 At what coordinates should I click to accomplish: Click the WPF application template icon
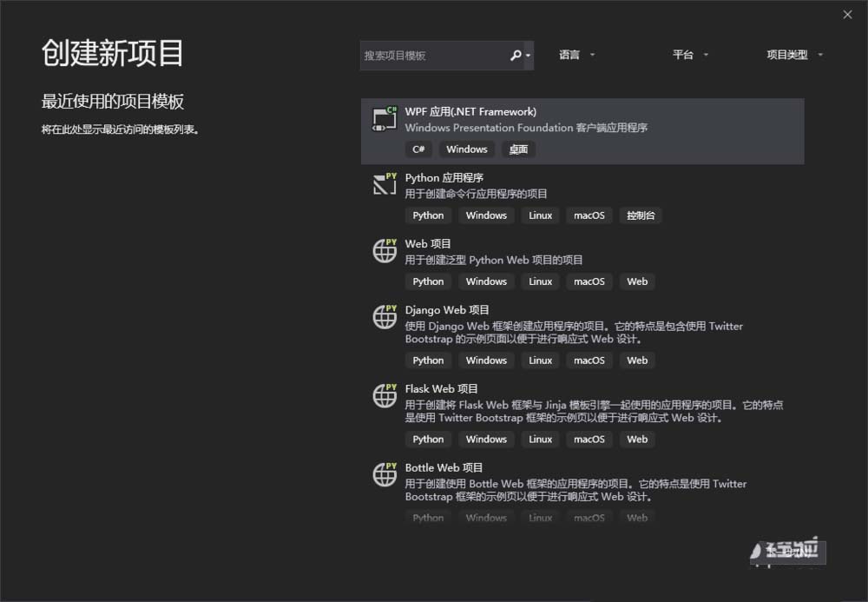(x=385, y=118)
